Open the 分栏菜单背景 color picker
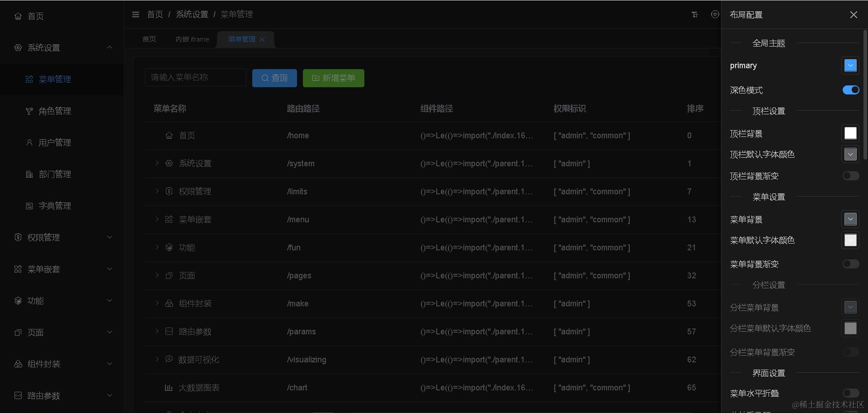The height and width of the screenshot is (413, 868). coord(850,307)
